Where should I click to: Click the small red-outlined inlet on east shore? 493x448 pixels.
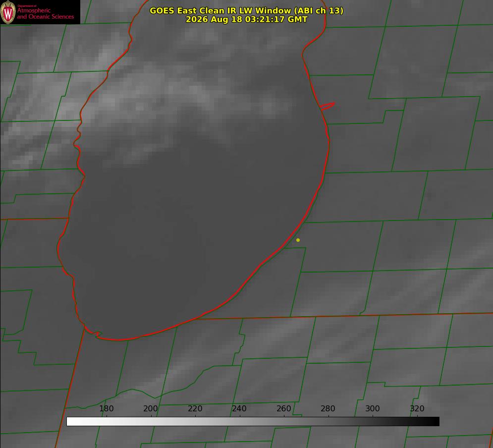[328, 106]
